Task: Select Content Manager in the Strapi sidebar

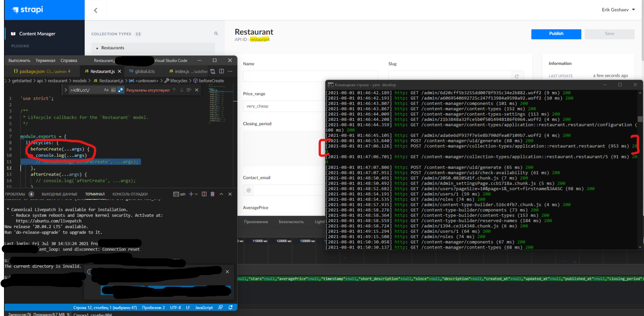Action: 38,33
